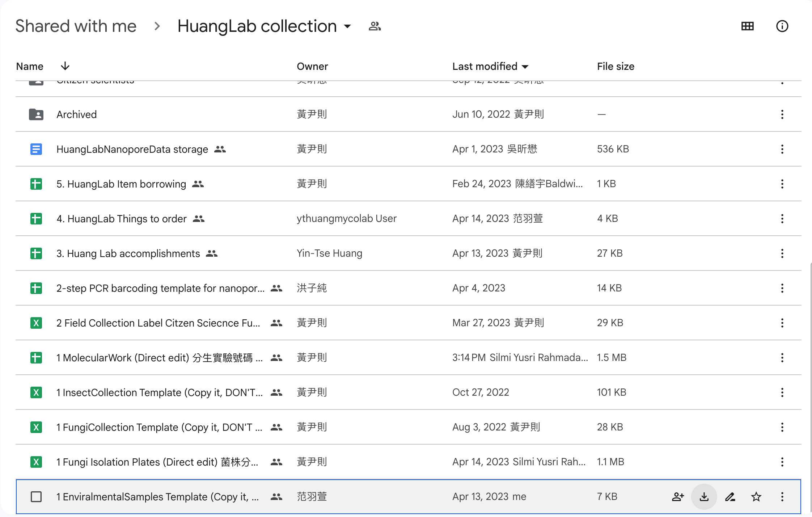Click the 101 KB file size cell
The height and width of the screenshot is (517, 812).
click(612, 392)
